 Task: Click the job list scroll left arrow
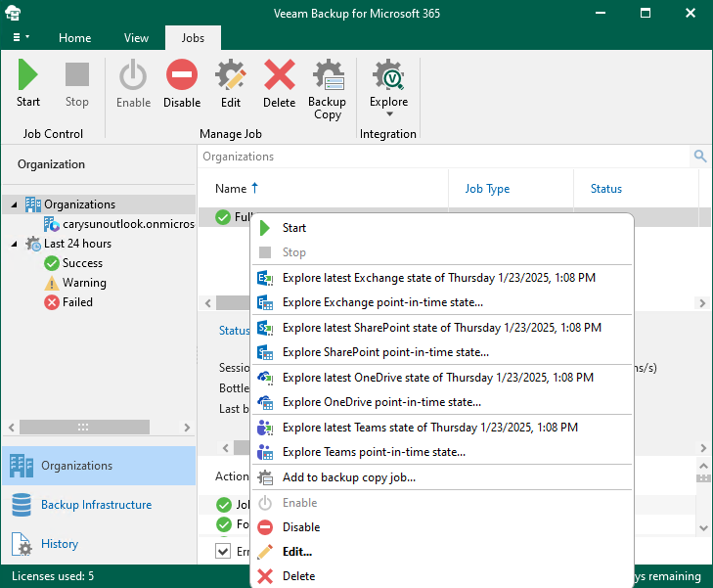[208, 303]
